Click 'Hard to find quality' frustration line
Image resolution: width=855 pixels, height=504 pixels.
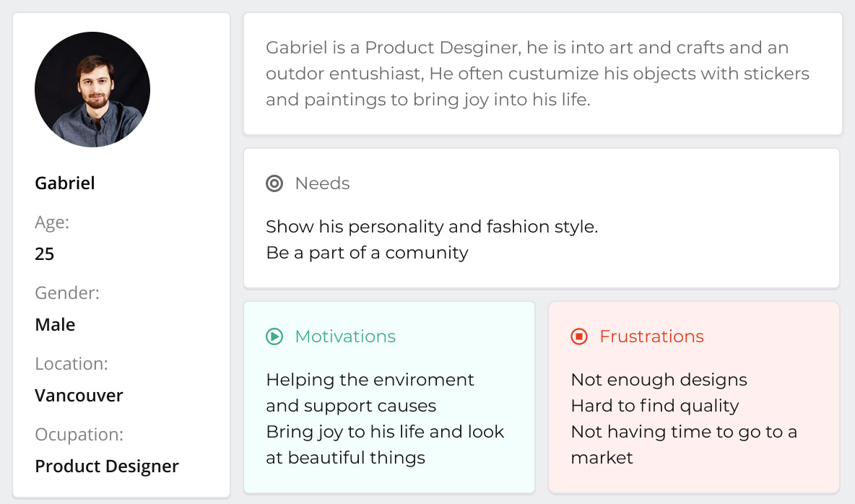(654, 406)
